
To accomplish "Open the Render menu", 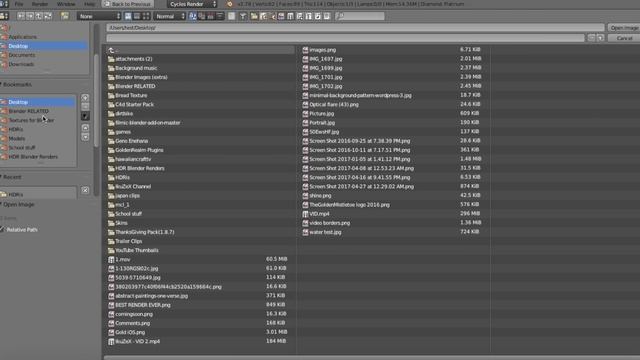I will click(40, 4).
